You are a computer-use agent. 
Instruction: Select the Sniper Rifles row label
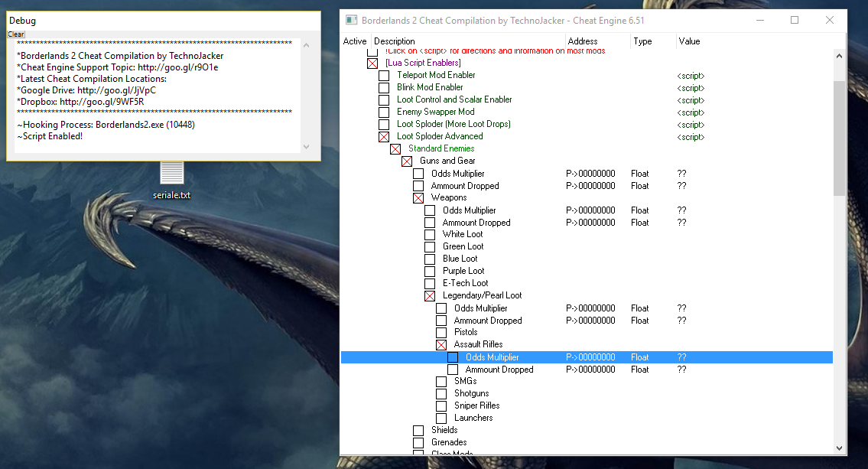pyautogui.click(x=477, y=405)
